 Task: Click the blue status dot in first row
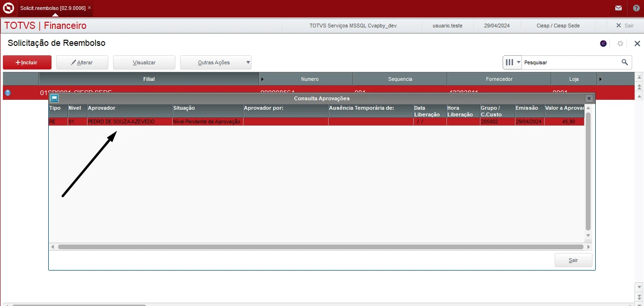click(x=8, y=93)
